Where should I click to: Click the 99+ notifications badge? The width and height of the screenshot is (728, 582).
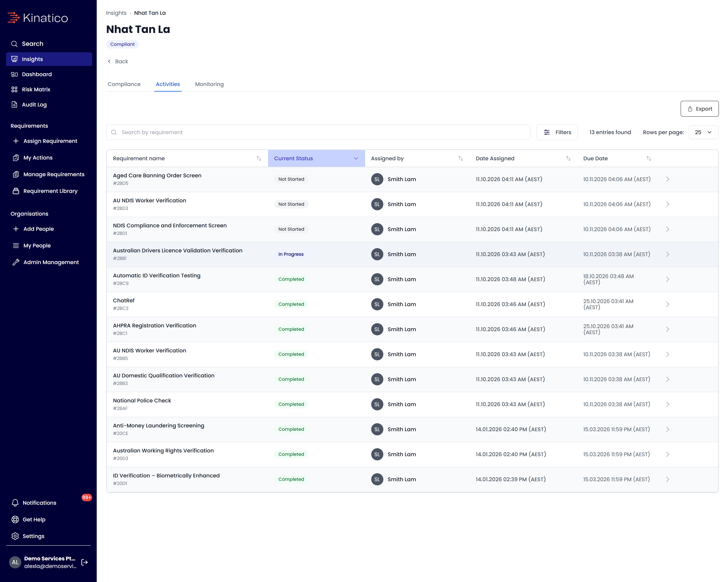click(87, 497)
